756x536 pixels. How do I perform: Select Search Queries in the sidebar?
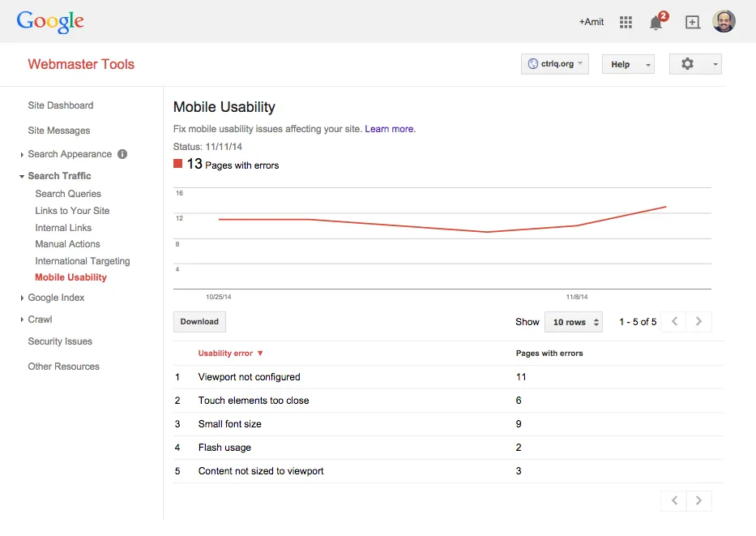(x=68, y=194)
